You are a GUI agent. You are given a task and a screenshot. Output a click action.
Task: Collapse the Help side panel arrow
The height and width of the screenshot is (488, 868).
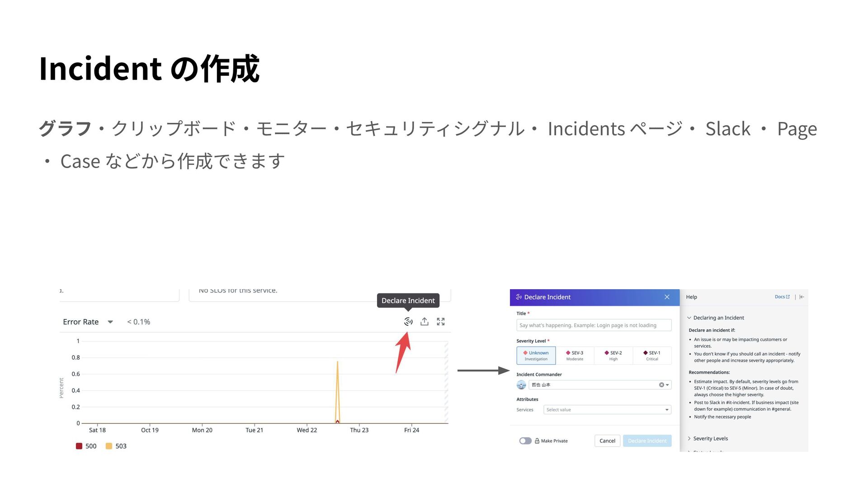click(x=802, y=297)
